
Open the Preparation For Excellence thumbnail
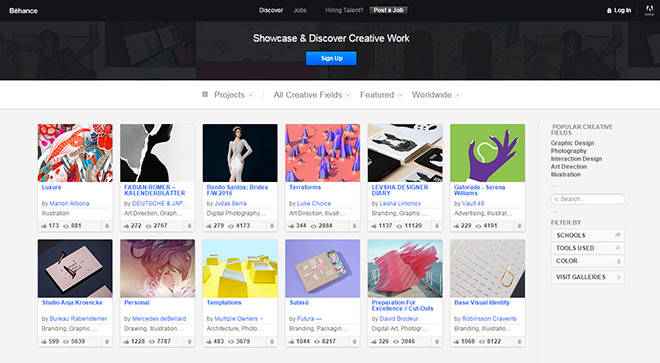coord(405,269)
